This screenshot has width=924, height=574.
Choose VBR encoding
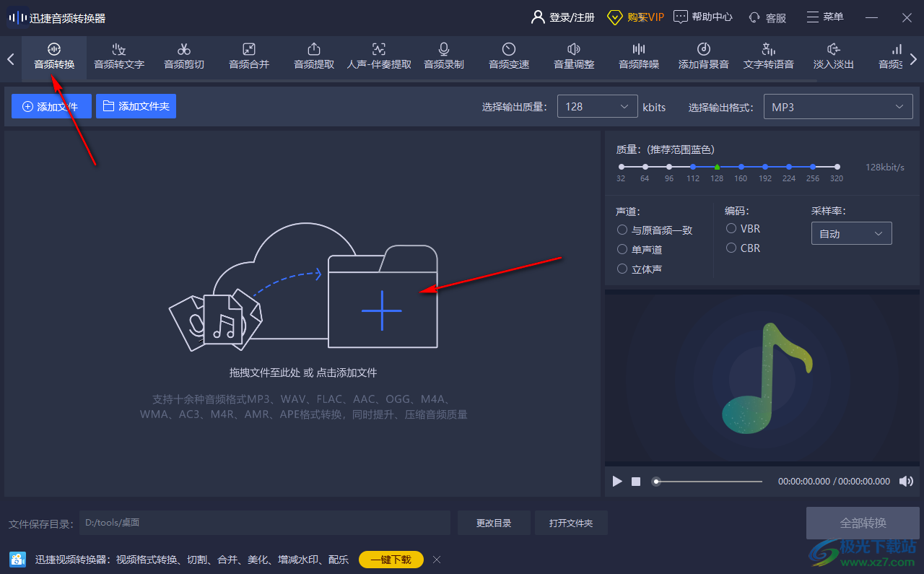tap(744, 229)
